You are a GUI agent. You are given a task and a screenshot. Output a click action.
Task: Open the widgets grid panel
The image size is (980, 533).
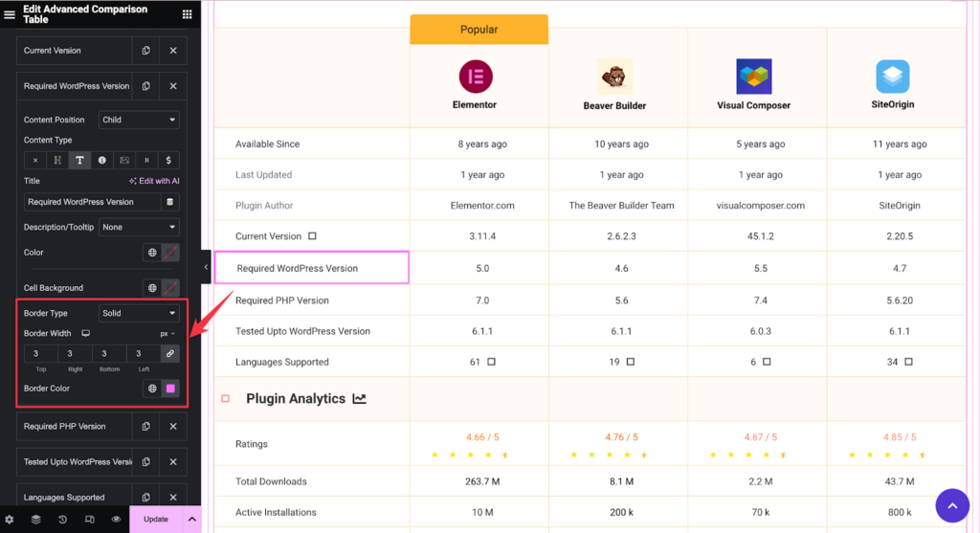[187, 14]
